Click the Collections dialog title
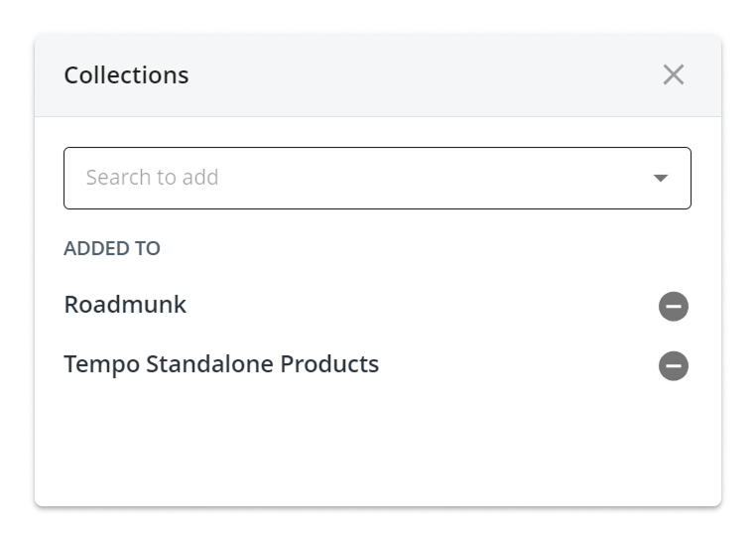The width and height of the screenshot is (756, 542). [x=126, y=75]
